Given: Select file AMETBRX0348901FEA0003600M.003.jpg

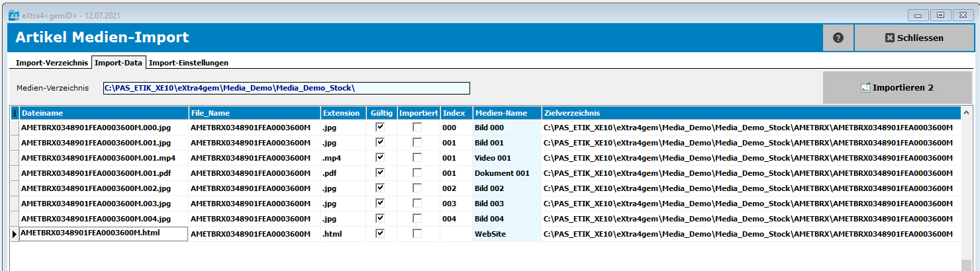Looking at the screenshot, I should (x=104, y=203).
